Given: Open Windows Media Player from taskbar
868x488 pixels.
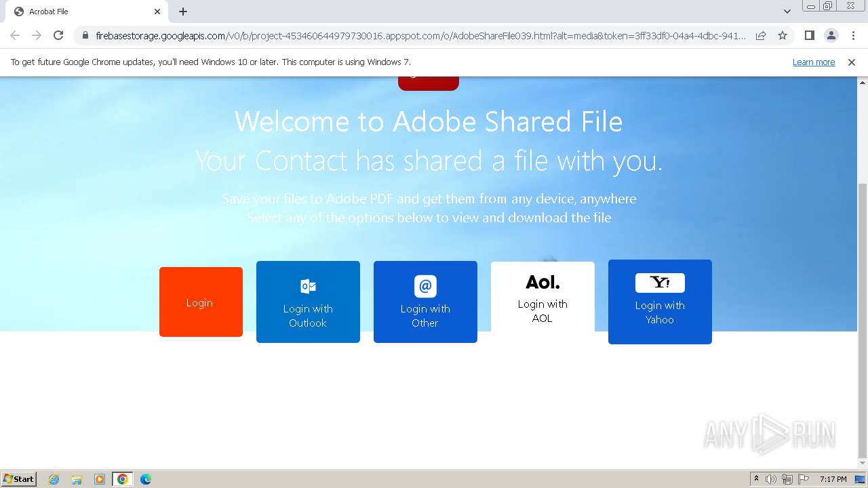Looking at the screenshot, I should [x=100, y=479].
